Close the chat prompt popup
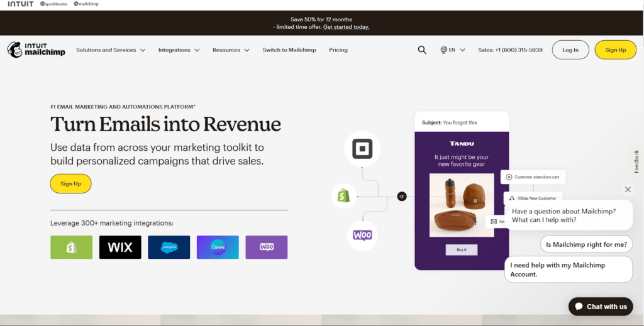The width and height of the screenshot is (644, 326). pos(628,190)
